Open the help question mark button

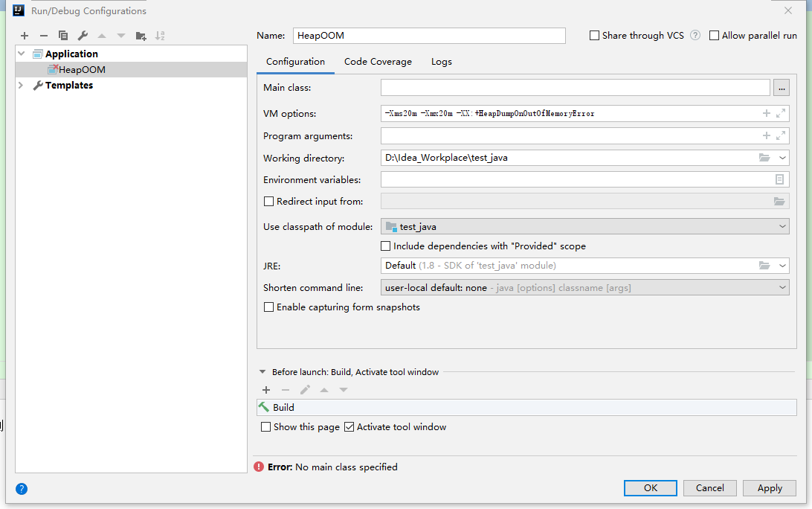pos(22,489)
